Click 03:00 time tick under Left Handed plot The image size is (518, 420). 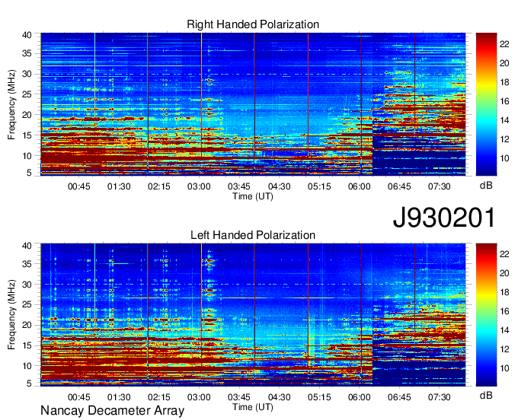199,397
